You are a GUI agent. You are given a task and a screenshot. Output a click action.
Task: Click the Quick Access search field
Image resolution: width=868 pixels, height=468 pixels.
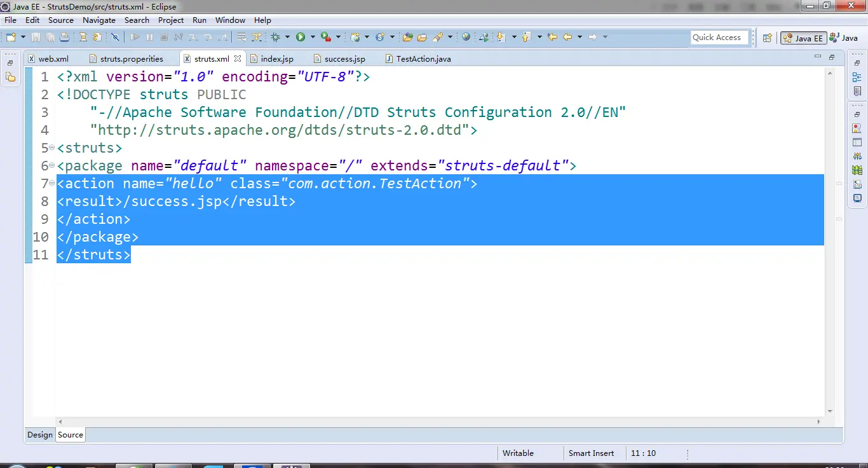coord(720,38)
